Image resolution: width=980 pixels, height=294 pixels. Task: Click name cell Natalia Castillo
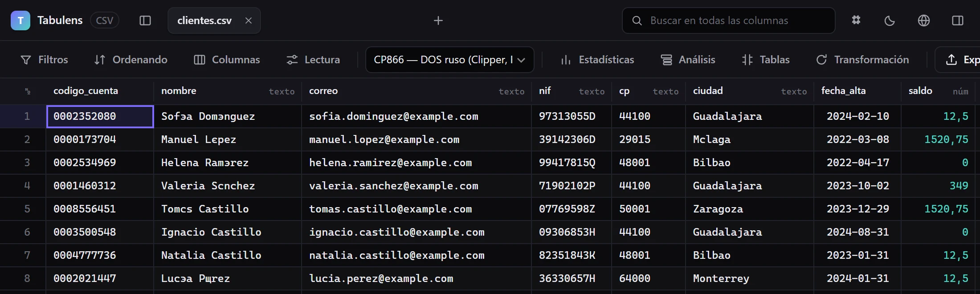click(x=228, y=256)
